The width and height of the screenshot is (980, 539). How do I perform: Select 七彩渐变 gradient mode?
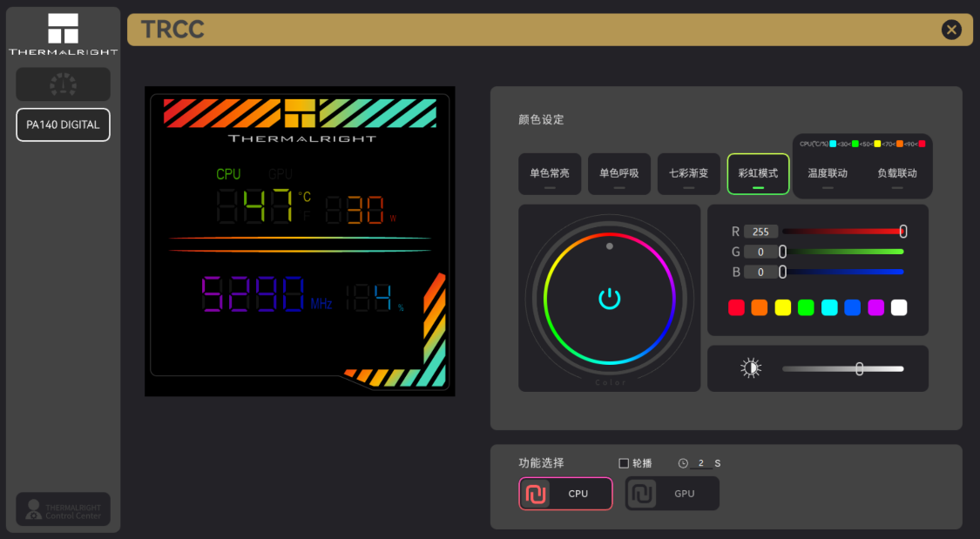pos(689,174)
